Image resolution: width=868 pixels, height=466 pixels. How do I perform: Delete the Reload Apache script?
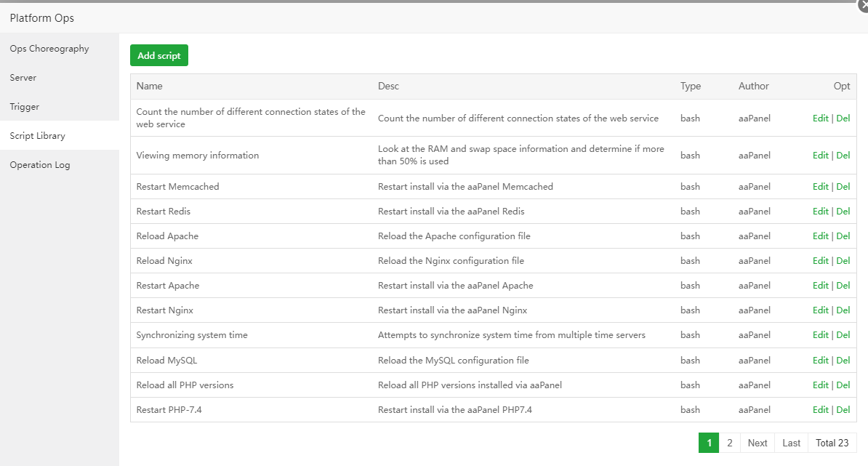843,236
